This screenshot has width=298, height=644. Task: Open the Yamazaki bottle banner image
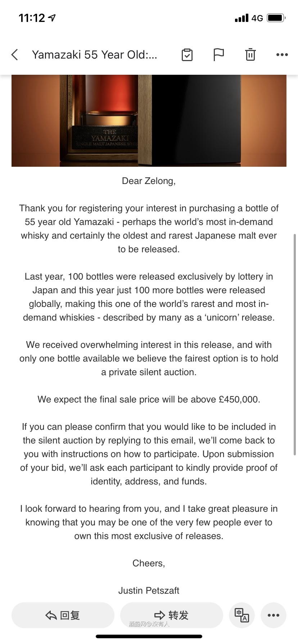coord(149,120)
